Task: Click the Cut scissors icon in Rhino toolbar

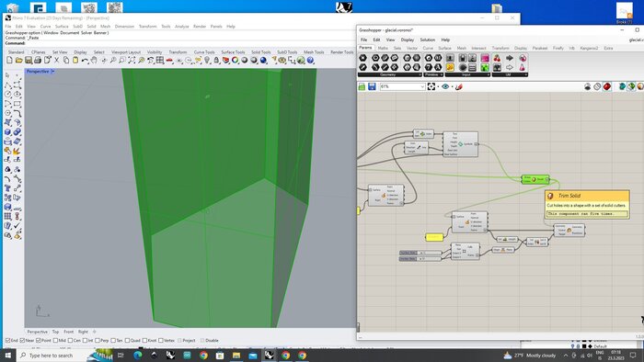Action: click(x=57, y=61)
